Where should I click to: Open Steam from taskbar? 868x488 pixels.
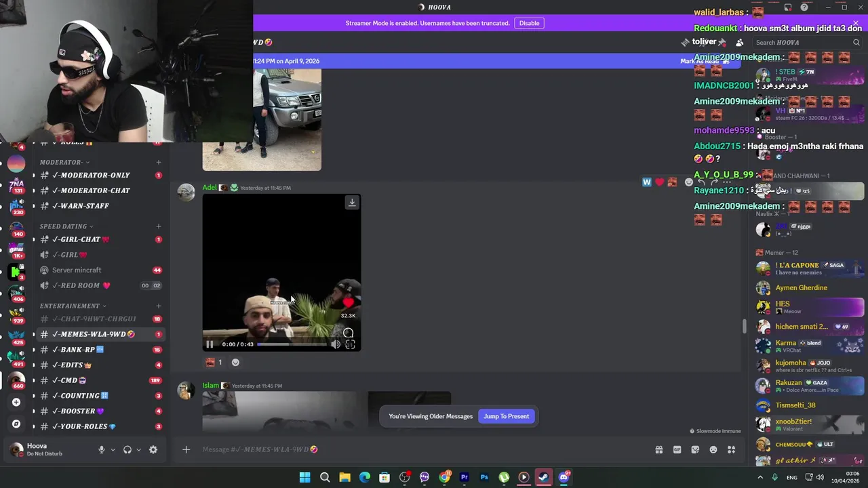click(x=544, y=477)
